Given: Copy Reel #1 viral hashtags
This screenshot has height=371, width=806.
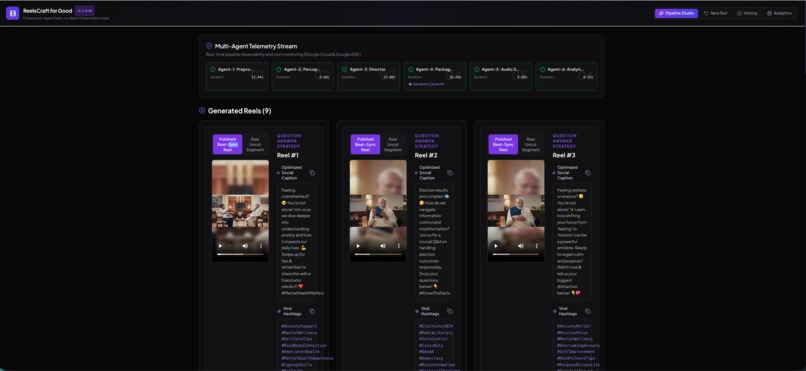Looking at the screenshot, I should [312, 311].
